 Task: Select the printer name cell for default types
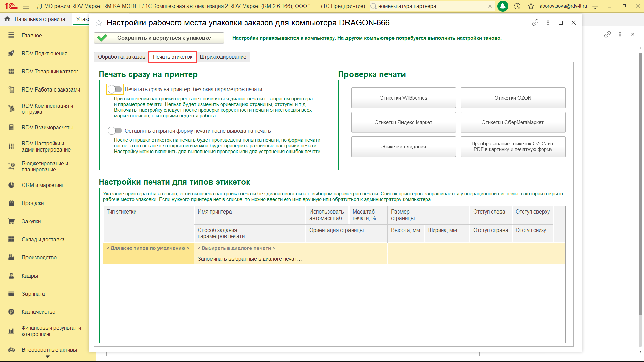[250, 248]
